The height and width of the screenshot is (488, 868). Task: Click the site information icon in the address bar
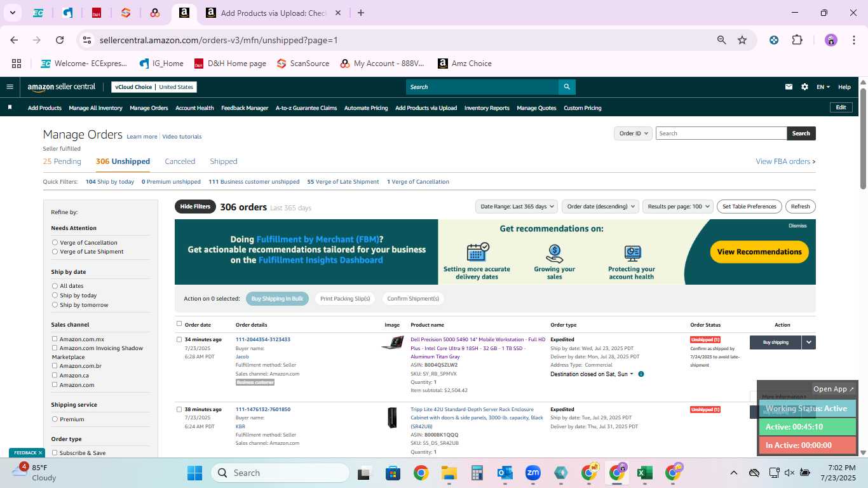click(87, 40)
